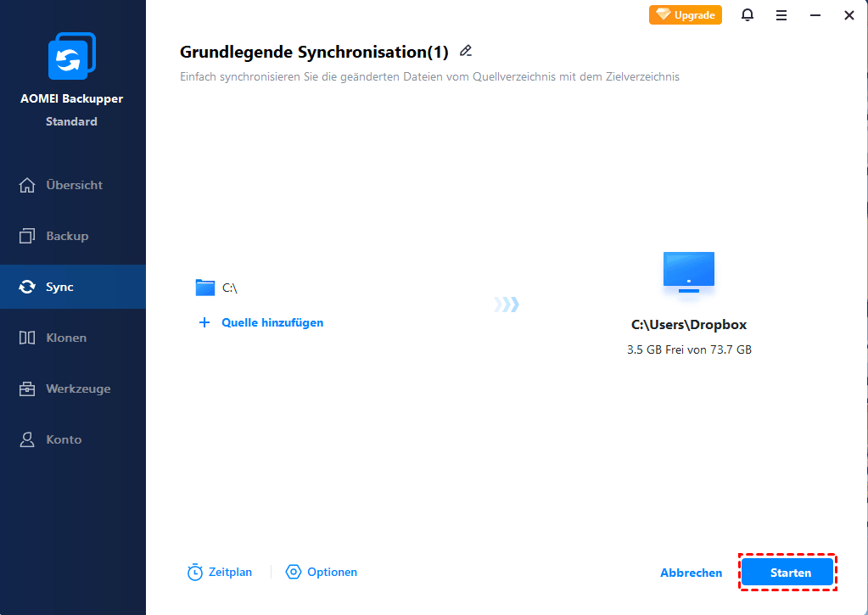Screen dimensions: 868x615
Task: Open Optionen sync settings
Action: tap(321, 572)
